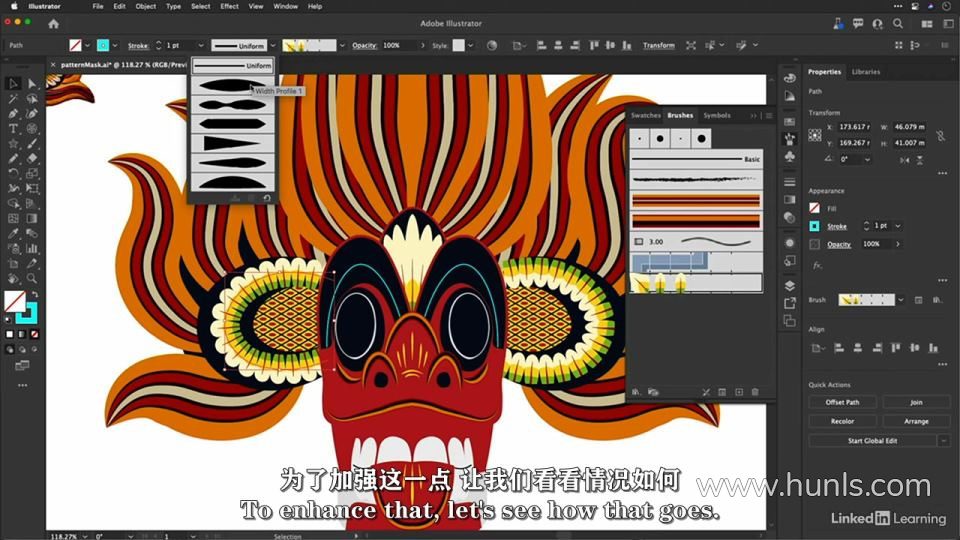Open the Window menu
Image resolution: width=960 pixels, height=540 pixels.
(285, 6)
